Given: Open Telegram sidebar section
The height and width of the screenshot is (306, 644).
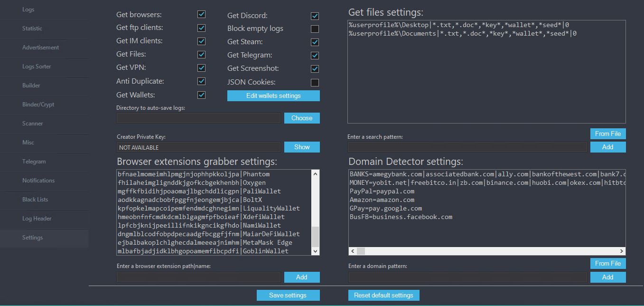Looking at the screenshot, I should (44, 162).
